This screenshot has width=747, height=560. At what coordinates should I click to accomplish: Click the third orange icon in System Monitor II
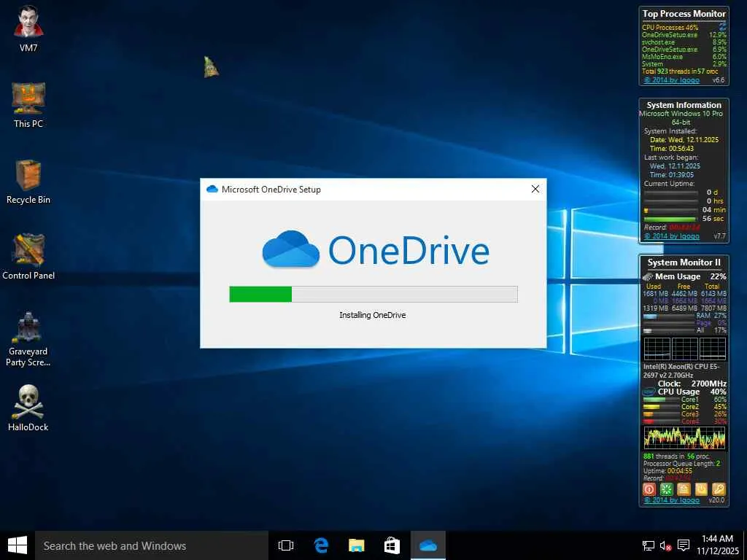[x=684, y=489]
